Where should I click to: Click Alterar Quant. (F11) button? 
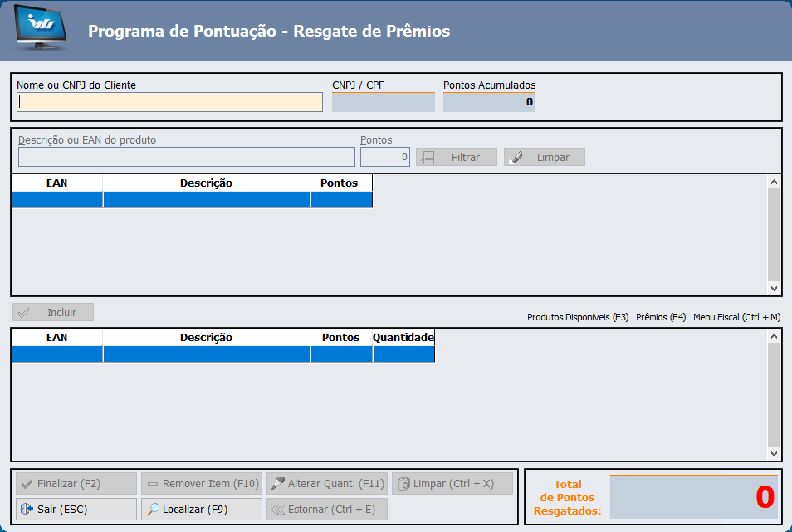point(326,483)
